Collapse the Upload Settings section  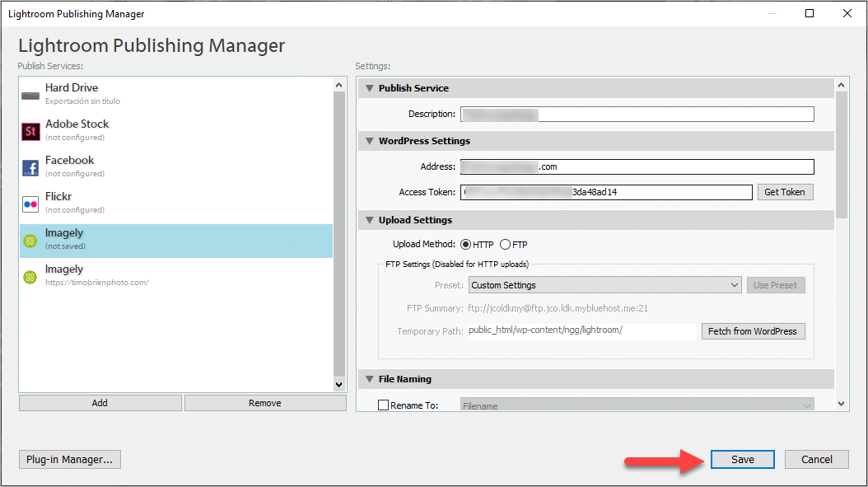point(369,220)
